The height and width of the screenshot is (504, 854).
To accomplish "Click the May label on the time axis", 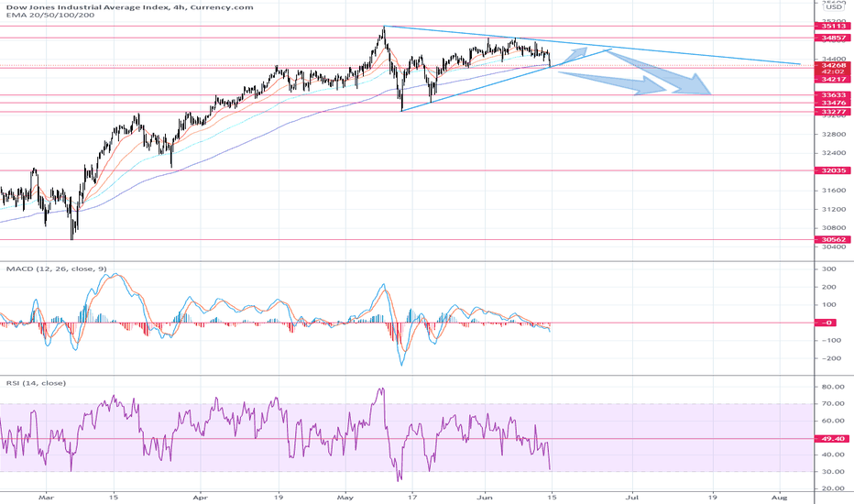I will coord(345,498).
